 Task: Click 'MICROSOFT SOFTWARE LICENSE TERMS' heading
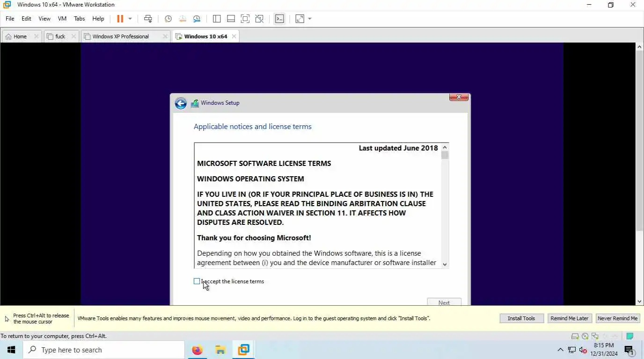tap(264, 164)
